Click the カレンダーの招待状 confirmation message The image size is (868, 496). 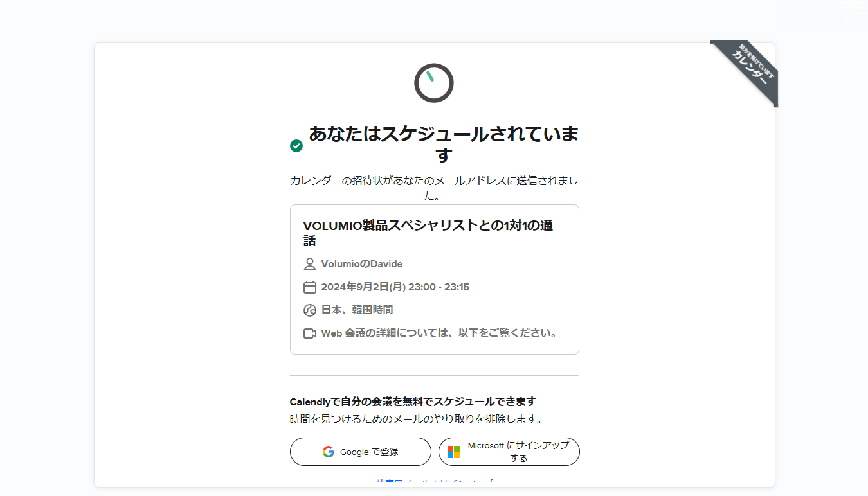coord(434,188)
